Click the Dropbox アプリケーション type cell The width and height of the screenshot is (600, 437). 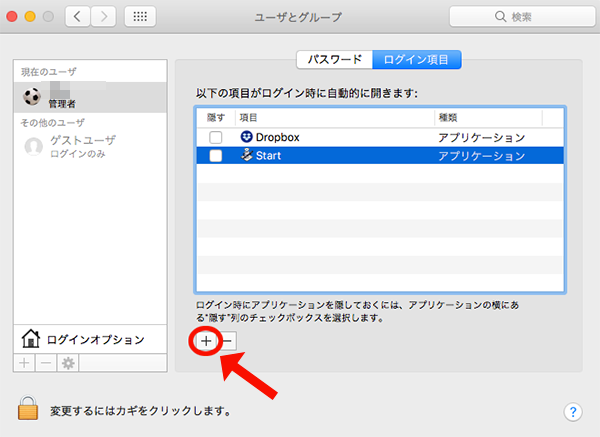coord(481,138)
